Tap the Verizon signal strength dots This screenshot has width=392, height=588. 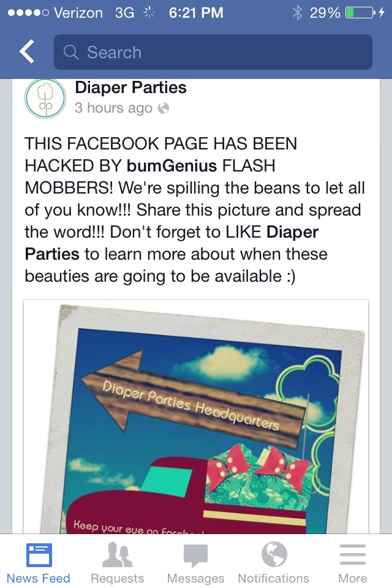28,13
